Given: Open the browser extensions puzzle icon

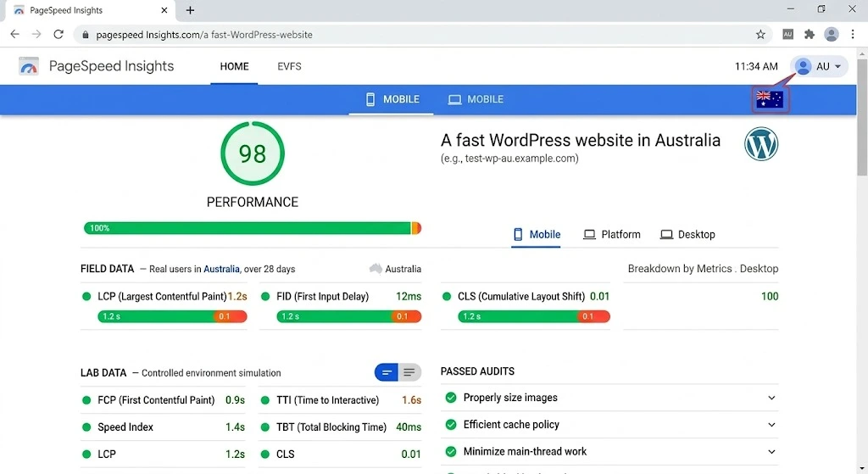Looking at the screenshot, I should click(810, 35).
